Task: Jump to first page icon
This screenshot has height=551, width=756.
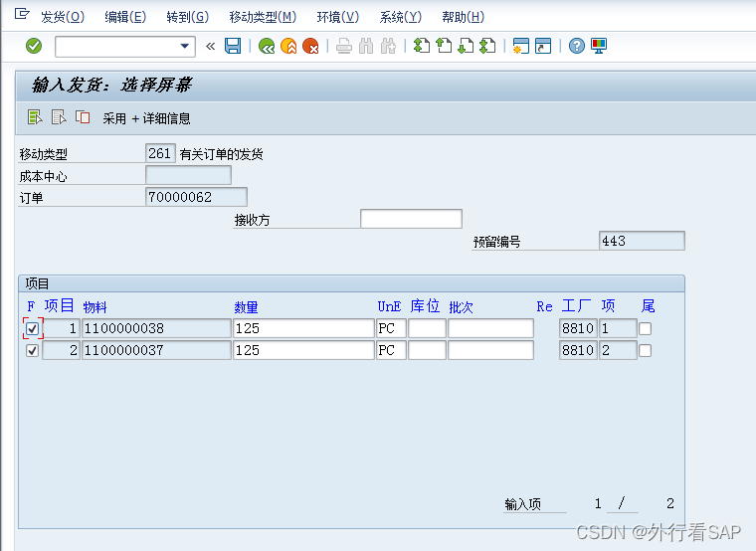Action: 422,47
